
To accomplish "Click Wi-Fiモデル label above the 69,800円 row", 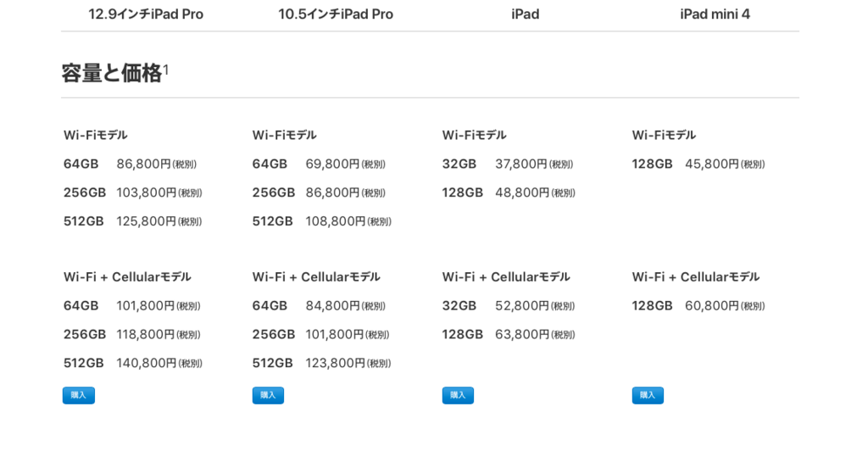I will coord(285,135).
